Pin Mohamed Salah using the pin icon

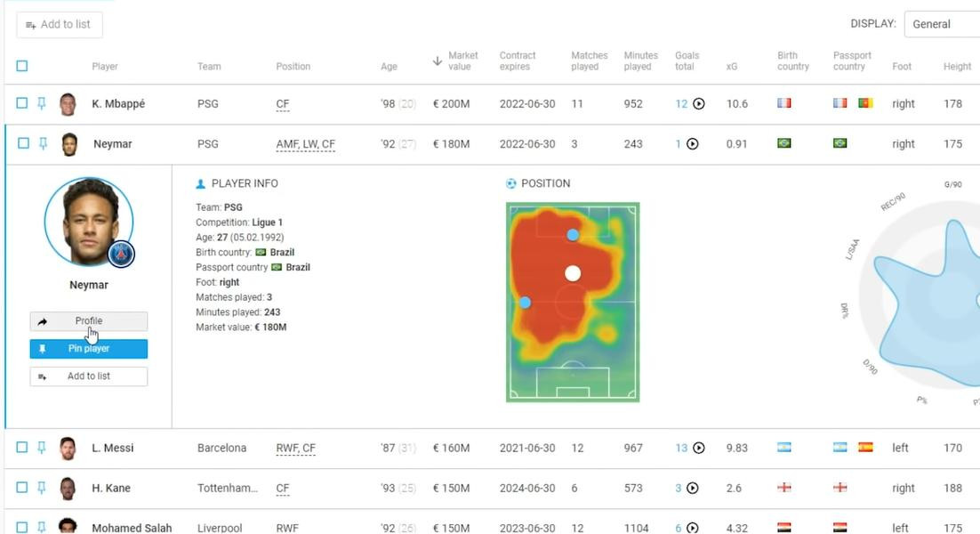pos(42,527)
